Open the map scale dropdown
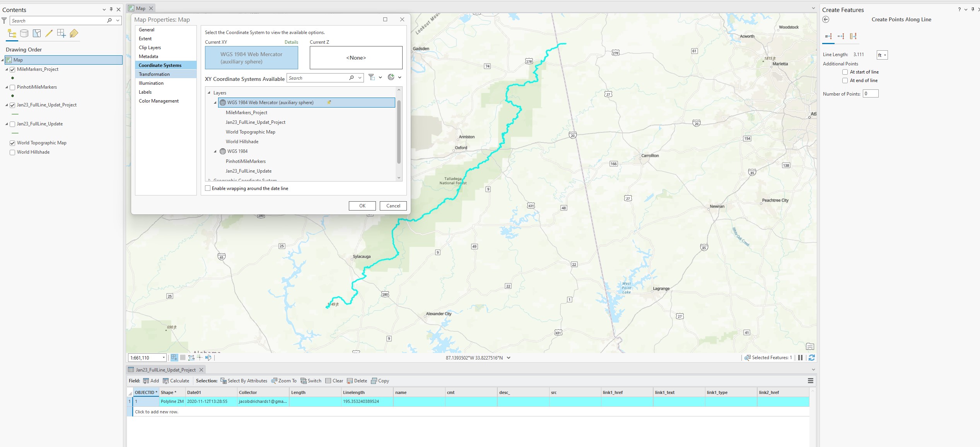This screenshot has width=980, height=447. point(164,358)
